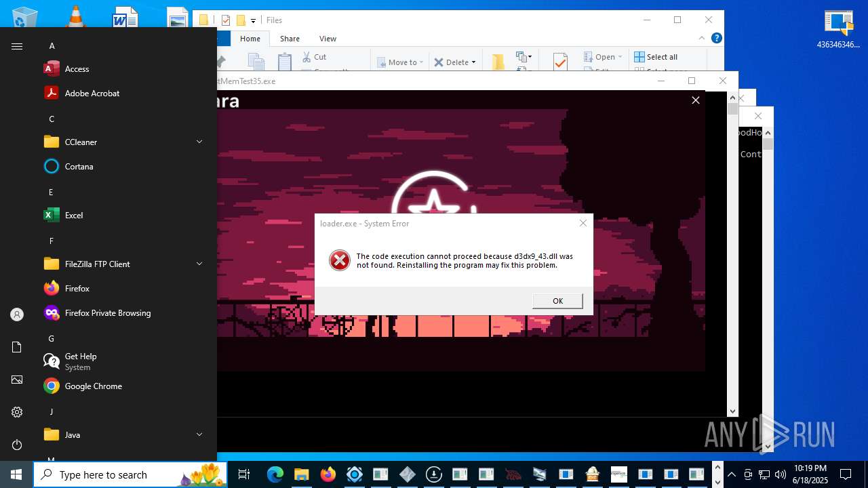Open Microsoft Edge from the taskbar
868x488 pixels.
[275, 474]
